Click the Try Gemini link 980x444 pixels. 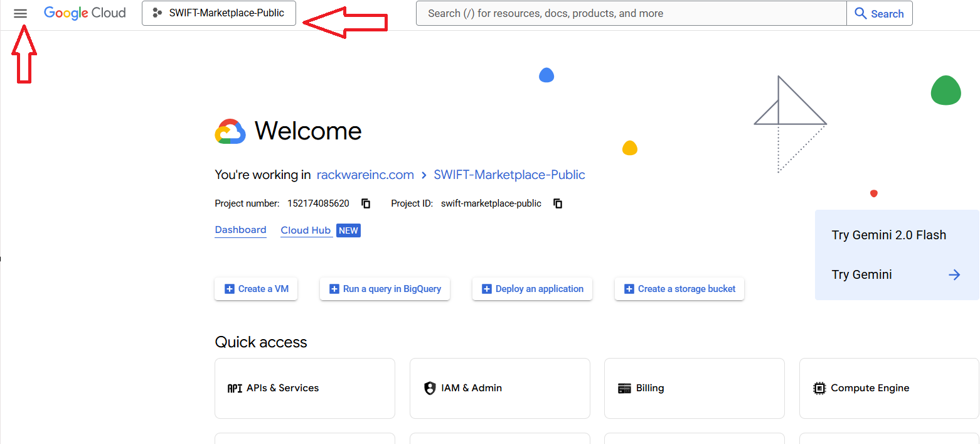(862, 274)
